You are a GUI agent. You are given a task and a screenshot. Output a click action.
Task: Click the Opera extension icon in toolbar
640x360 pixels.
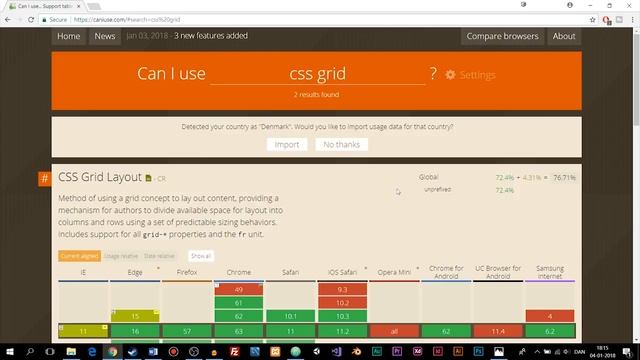(x=606, y=20)
